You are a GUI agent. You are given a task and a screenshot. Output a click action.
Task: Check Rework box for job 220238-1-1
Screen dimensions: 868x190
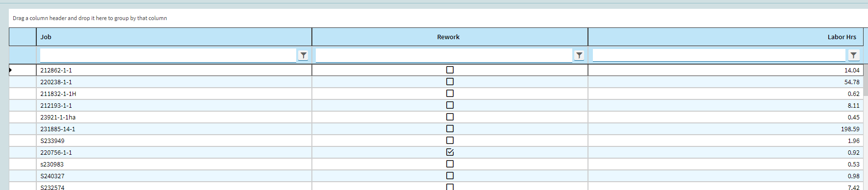point(450,82)
